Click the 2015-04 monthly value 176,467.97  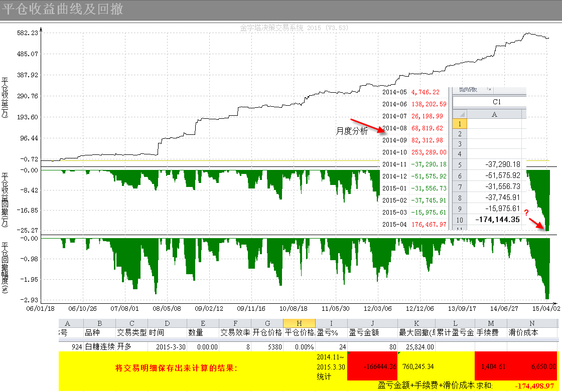point(429,225)
